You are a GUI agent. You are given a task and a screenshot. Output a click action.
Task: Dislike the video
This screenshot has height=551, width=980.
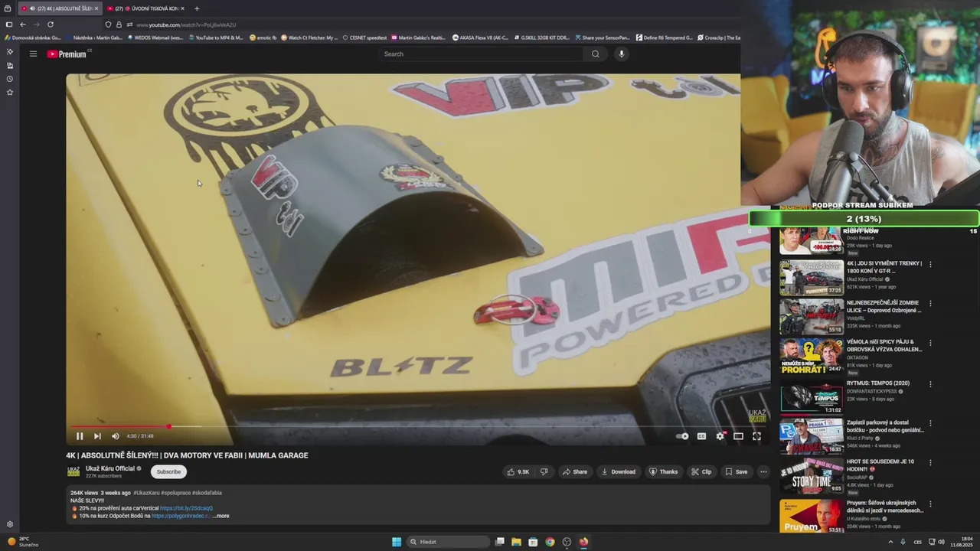[544, 471]
